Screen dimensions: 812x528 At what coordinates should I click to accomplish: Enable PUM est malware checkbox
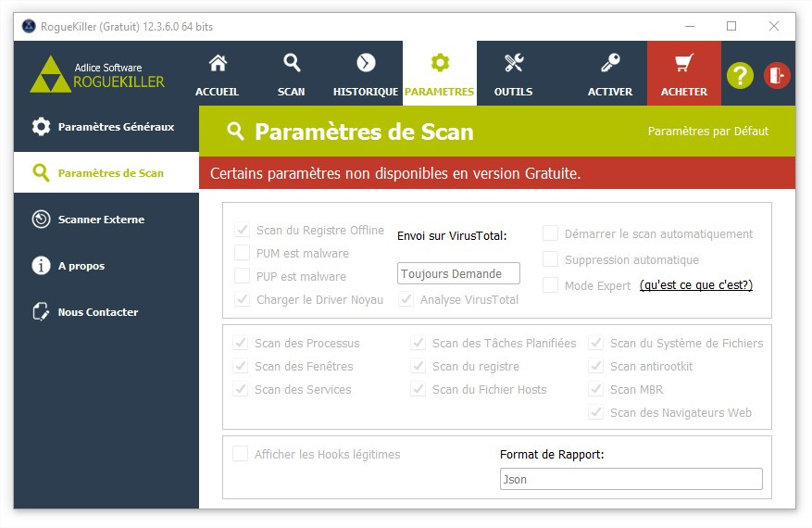coord(242,253)
